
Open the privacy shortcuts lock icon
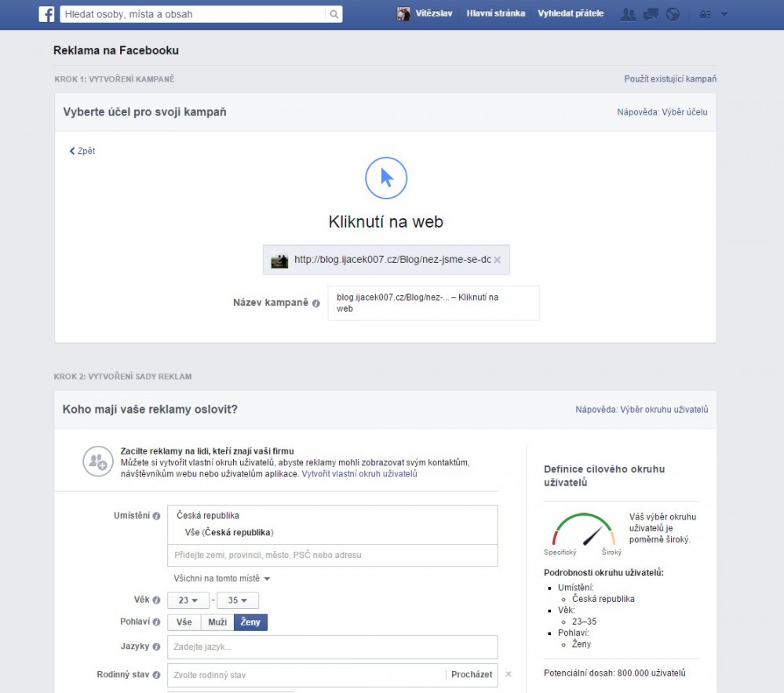705,14
